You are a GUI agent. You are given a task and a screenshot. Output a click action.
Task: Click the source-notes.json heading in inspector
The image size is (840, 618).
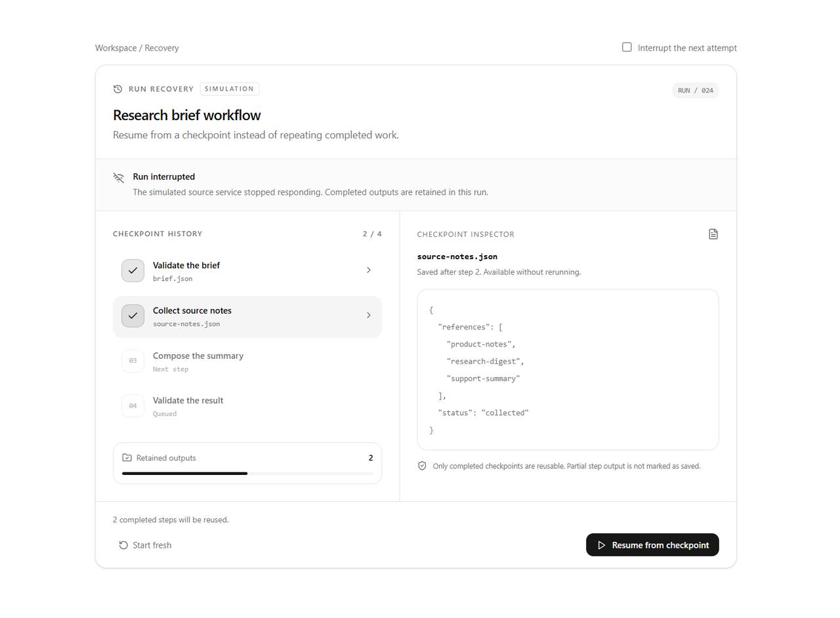pos(457,257)
